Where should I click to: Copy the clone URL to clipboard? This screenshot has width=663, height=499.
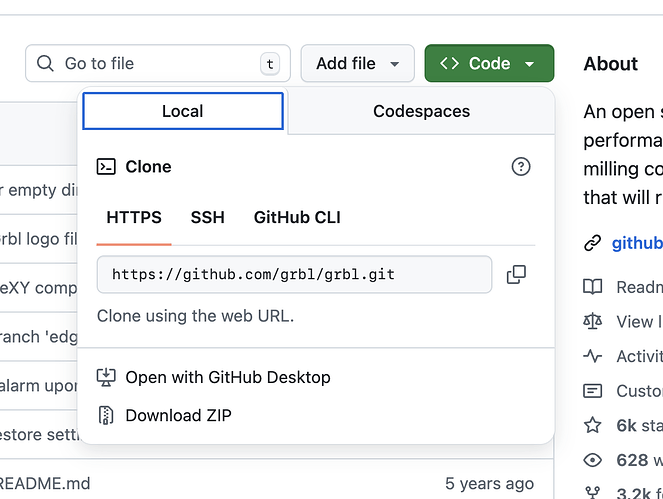click(x=516, y=275)
